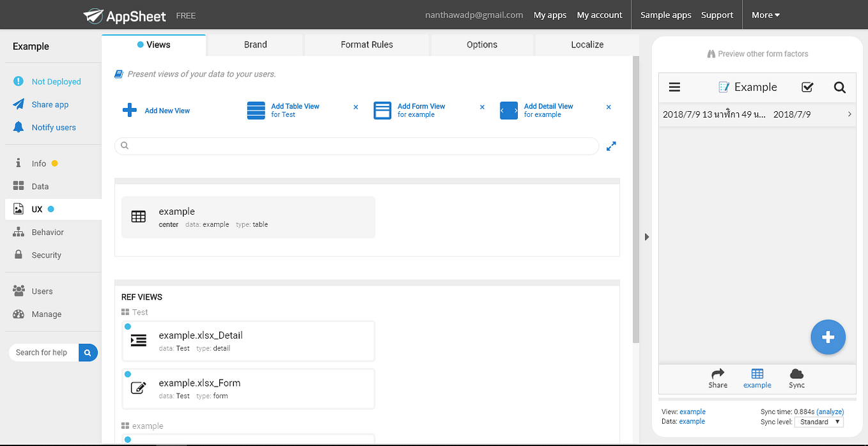Click the search magnifier in app preview
Viewport: 868px width, 446px height.
point(840,88)
